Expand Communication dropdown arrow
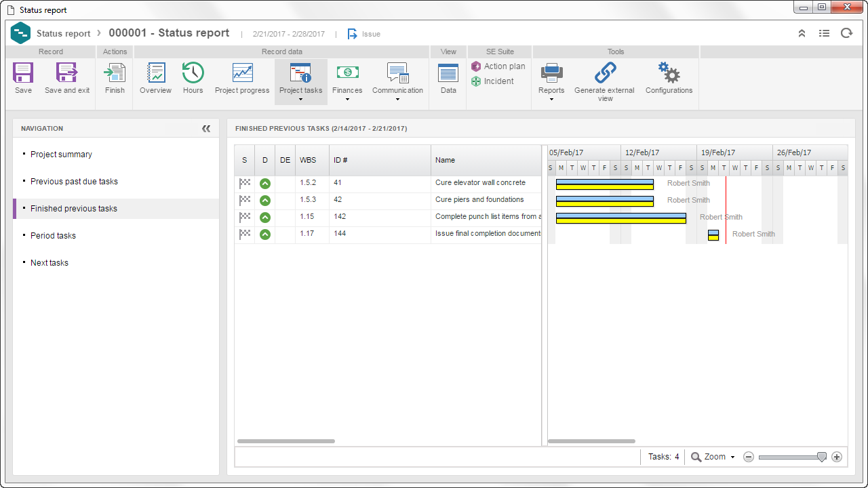The height and width of the screenshot is (488, 868). (398, 100)
